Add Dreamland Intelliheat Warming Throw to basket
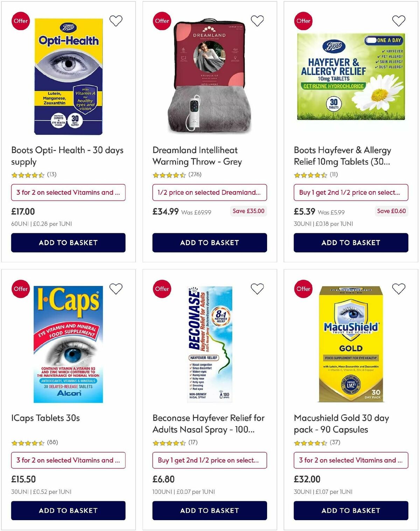Screen dimensions: 420x531 click(210, 242)
